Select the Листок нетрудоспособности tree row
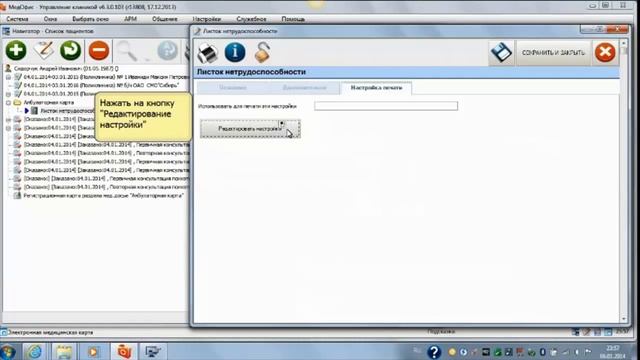The image size is (640, 360). point(67,111)
